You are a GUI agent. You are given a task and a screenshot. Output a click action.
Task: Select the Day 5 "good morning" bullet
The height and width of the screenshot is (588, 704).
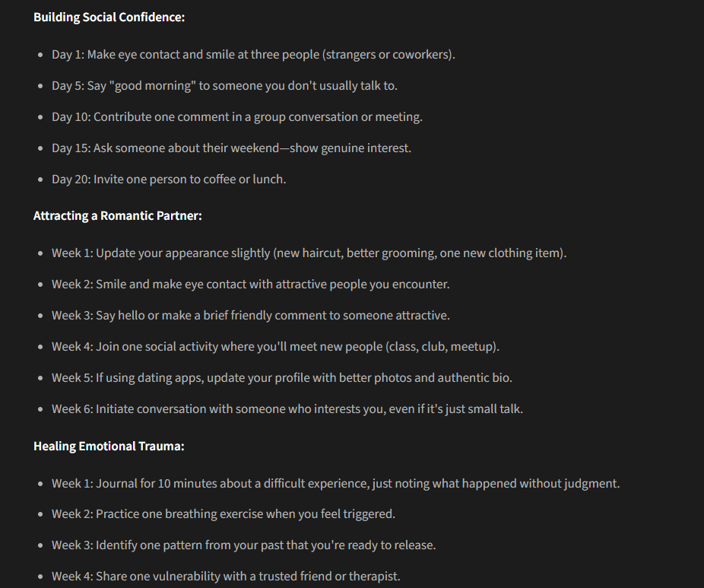click(224, 86)
